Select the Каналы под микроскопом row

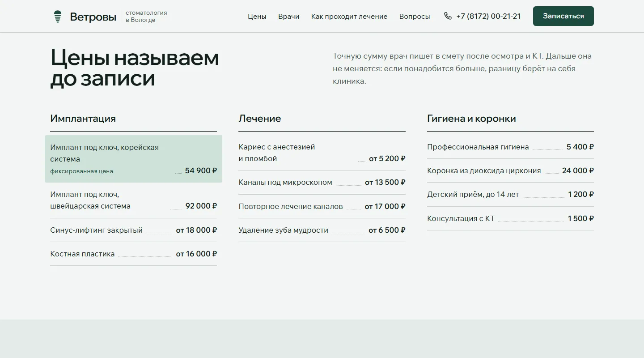(x=322, y=182)
